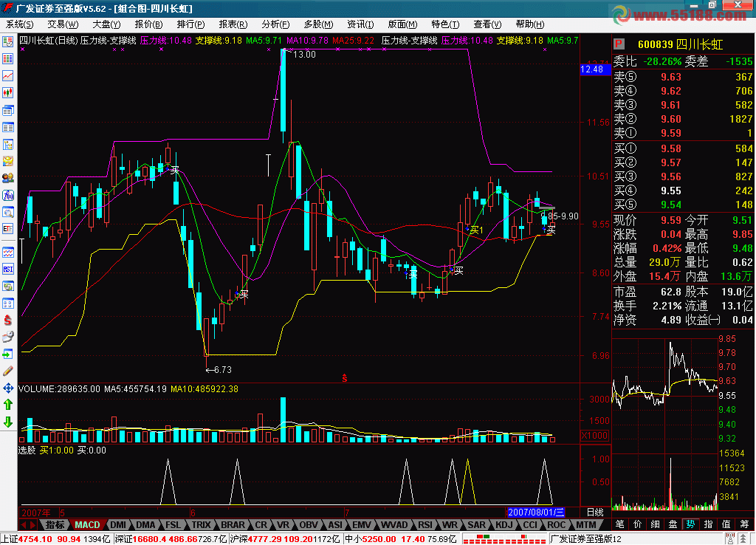This screenshot has height=545, width=756.
Task: Click the green arrow import icon
Action: 7,354
